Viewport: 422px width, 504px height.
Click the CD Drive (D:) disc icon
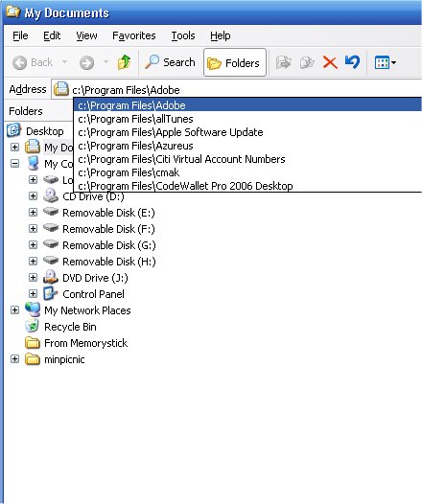[51, 195]
